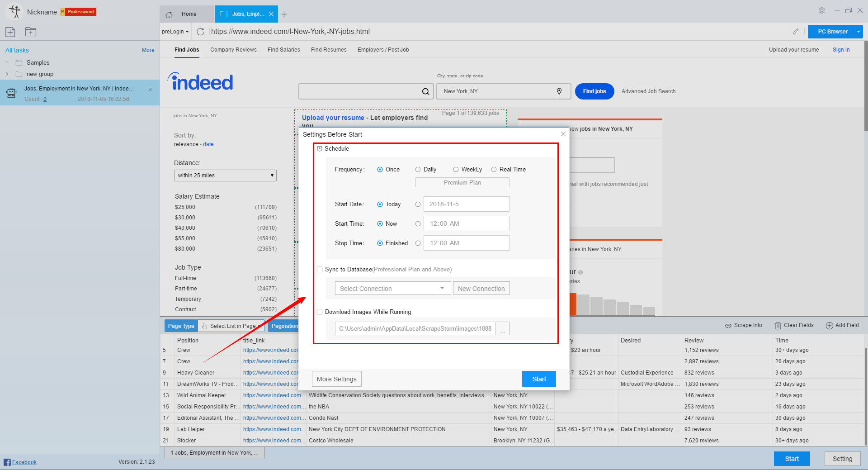Viewport: 868px width, 470px height.
Task: Click the Scrape Into icon
Action: point(728,326)
